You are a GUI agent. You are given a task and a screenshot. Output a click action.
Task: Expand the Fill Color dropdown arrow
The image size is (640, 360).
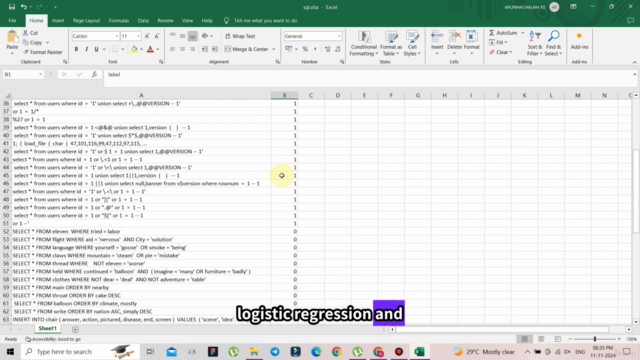coord(142,49)
